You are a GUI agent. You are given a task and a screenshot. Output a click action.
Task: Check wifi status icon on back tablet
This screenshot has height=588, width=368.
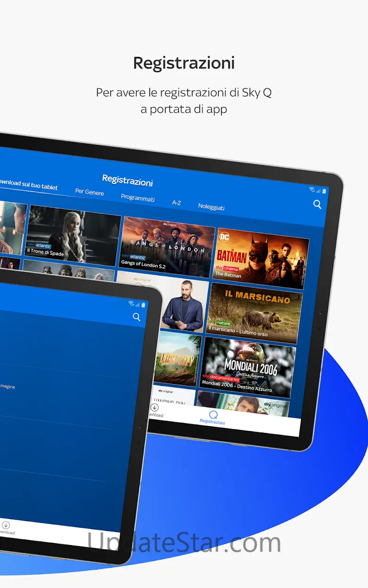(x=312, y=190)
